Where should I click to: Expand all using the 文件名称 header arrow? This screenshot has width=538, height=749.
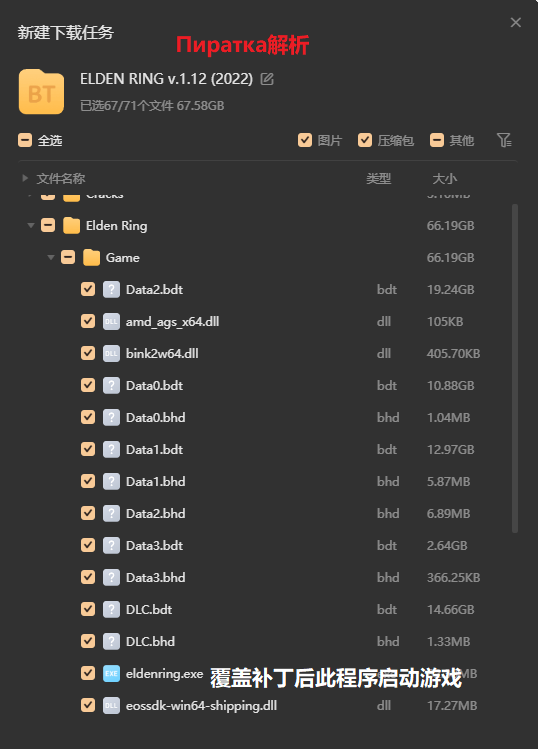pos(25,178)
